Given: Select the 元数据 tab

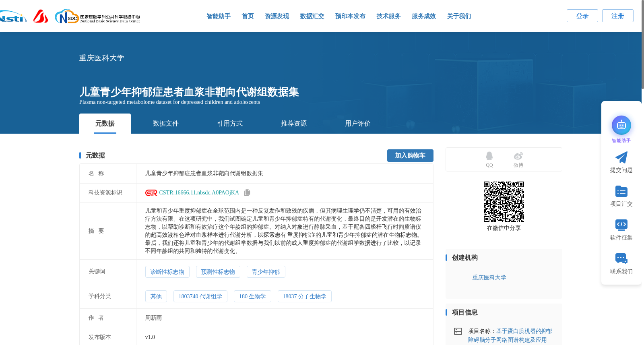Looking at the screenshot, I should [x=105, y=124].
